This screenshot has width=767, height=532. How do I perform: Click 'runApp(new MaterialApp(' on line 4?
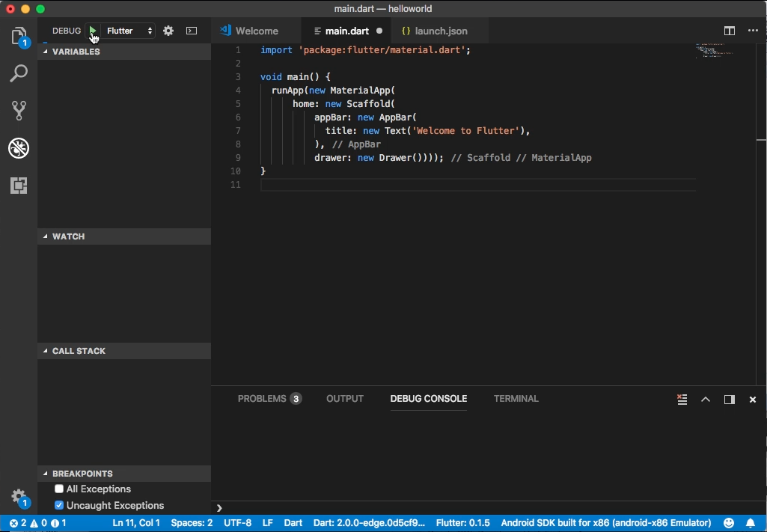(x=333, y=90)
